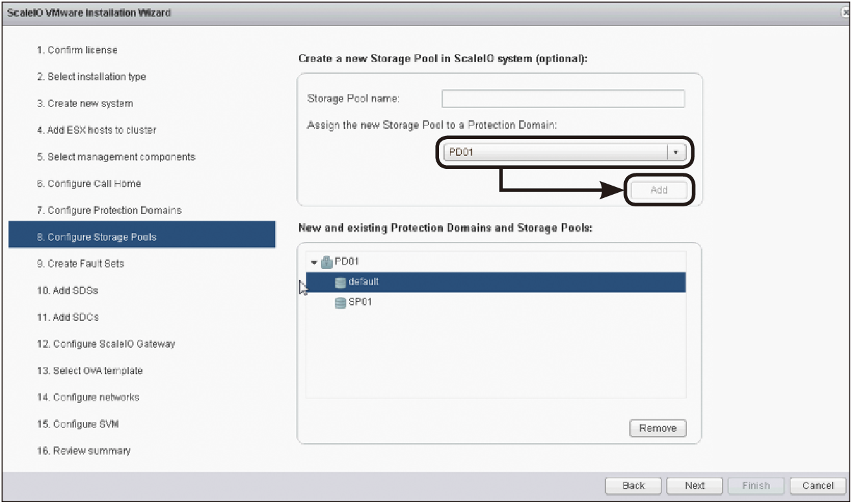Click the Add button

click(658, 190)
